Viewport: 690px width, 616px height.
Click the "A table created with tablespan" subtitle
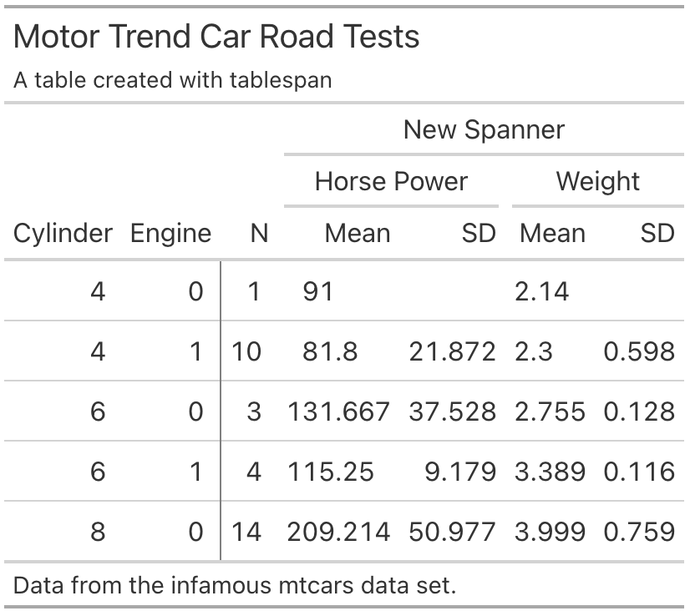coord(173,80)
